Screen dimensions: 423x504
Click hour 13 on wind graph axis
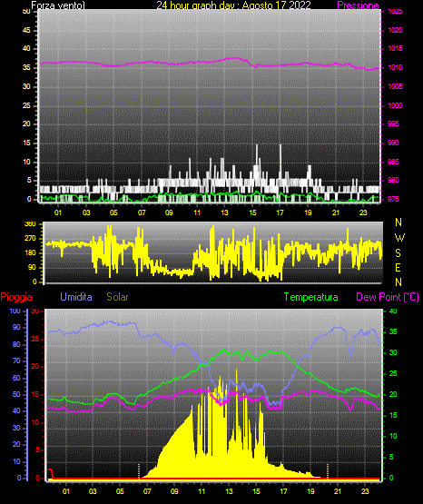click(224, 212)
